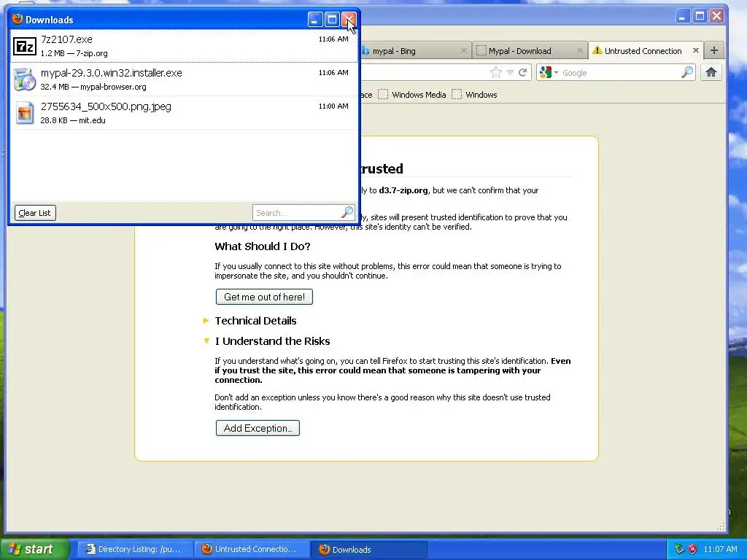
Task: Open a new tab with plus button
Action: tap(713, 50)
